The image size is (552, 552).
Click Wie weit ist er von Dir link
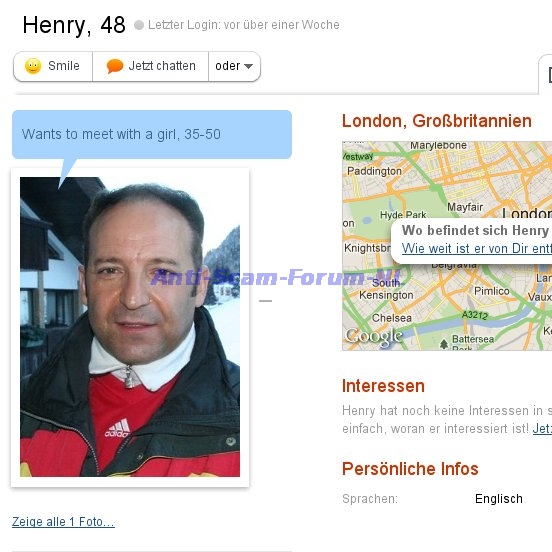click(x=477, y=249)
